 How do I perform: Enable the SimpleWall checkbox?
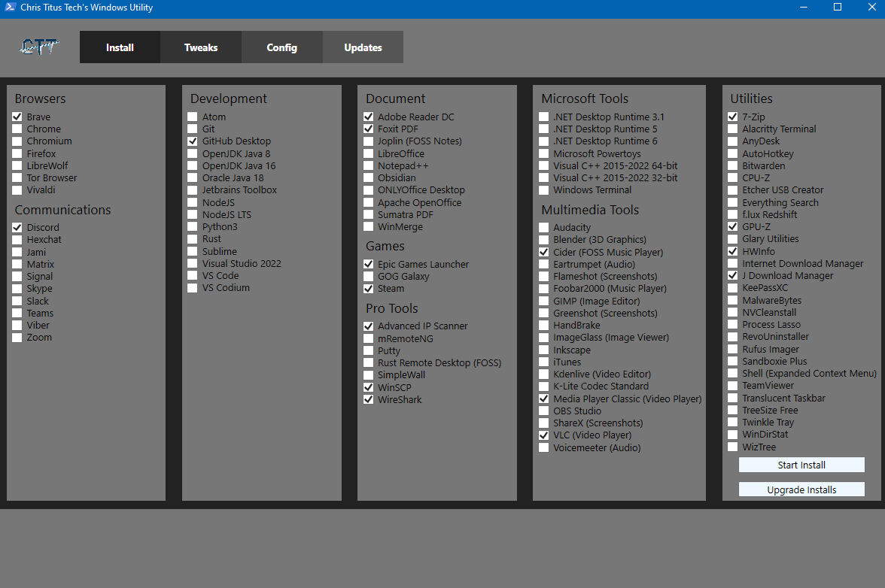tap(368, 375)
